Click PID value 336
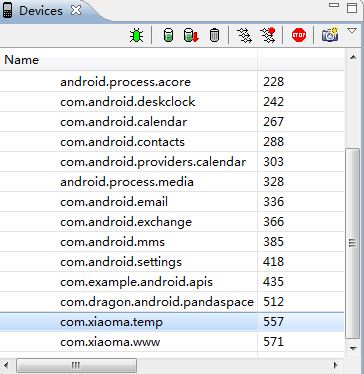 pos(273,202)
